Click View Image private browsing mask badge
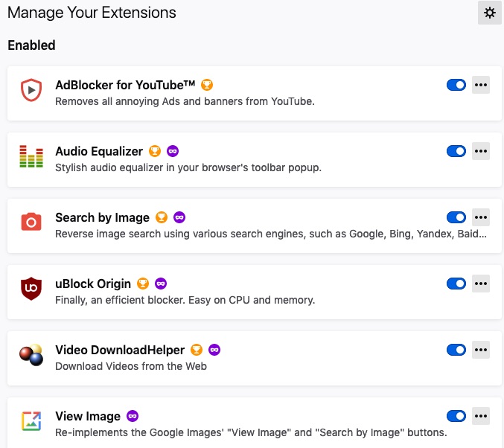 coord(133,416)
